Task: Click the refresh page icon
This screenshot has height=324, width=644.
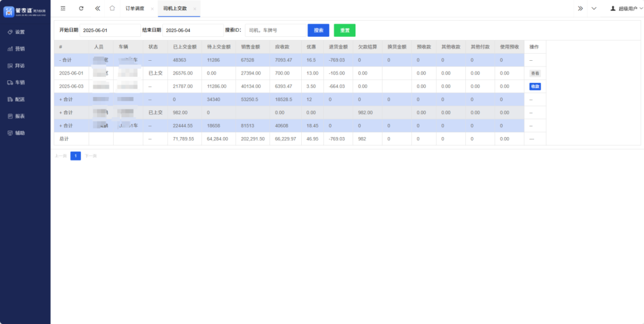Action: [x=81, y=8]
